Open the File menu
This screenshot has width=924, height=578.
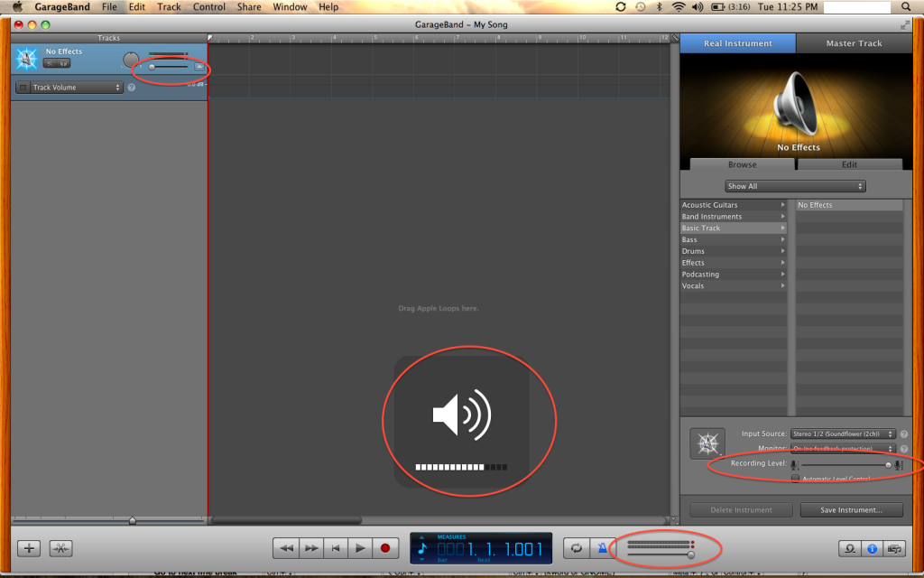(x=109, y=7)
